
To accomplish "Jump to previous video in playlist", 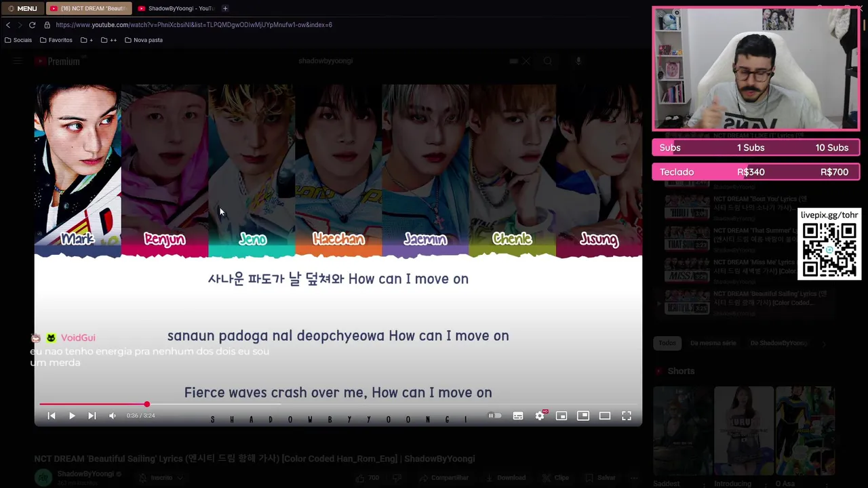I will click(x=52, y=415).
